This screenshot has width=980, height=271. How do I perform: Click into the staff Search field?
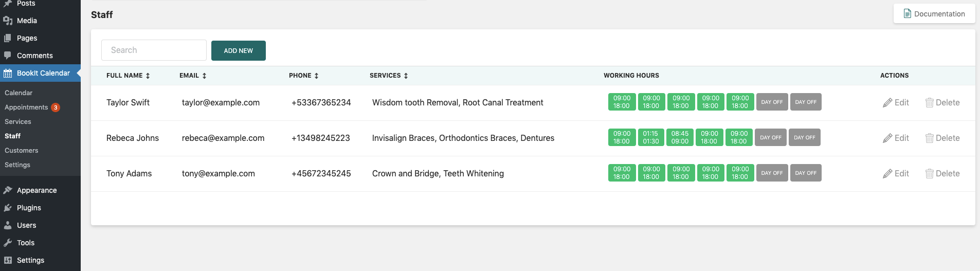[x=154, y=50]
